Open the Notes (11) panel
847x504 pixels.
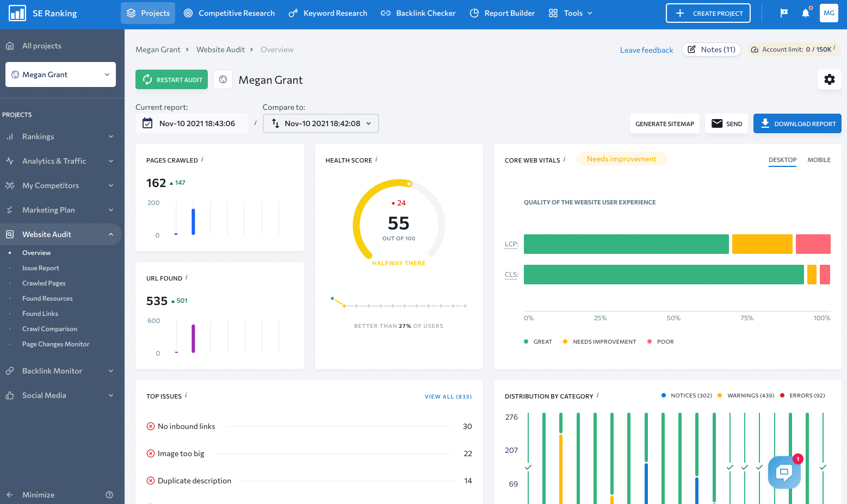[712, 49]
